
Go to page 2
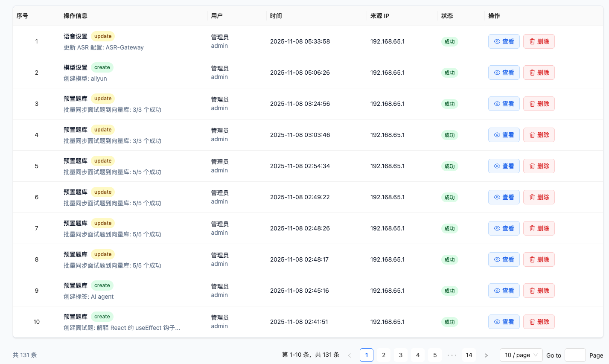coord(384,355)
